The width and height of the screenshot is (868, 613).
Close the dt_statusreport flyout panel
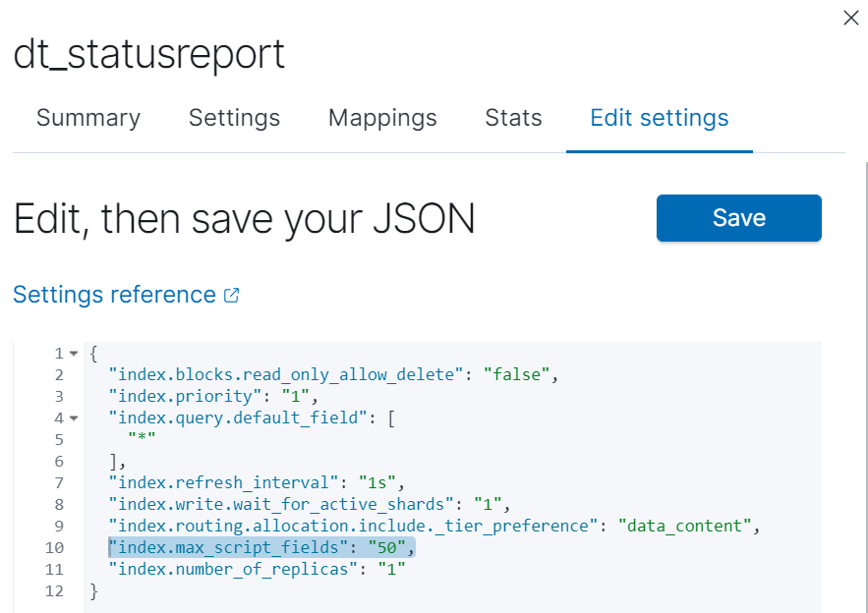851,18
